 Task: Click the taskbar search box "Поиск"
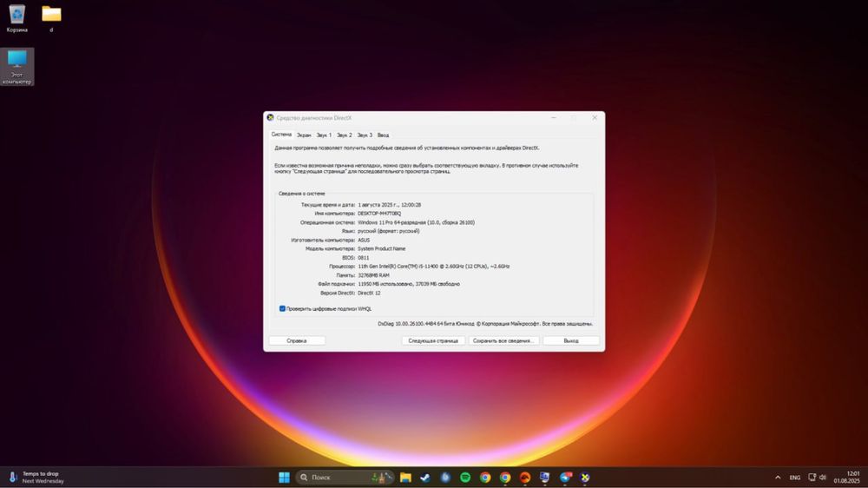[346, 478]
